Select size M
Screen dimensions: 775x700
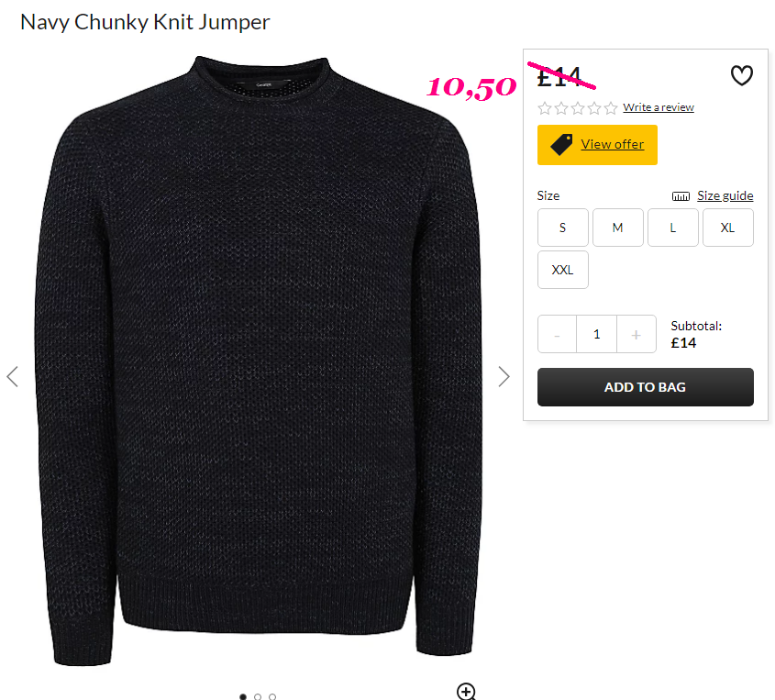click(618, 228)
